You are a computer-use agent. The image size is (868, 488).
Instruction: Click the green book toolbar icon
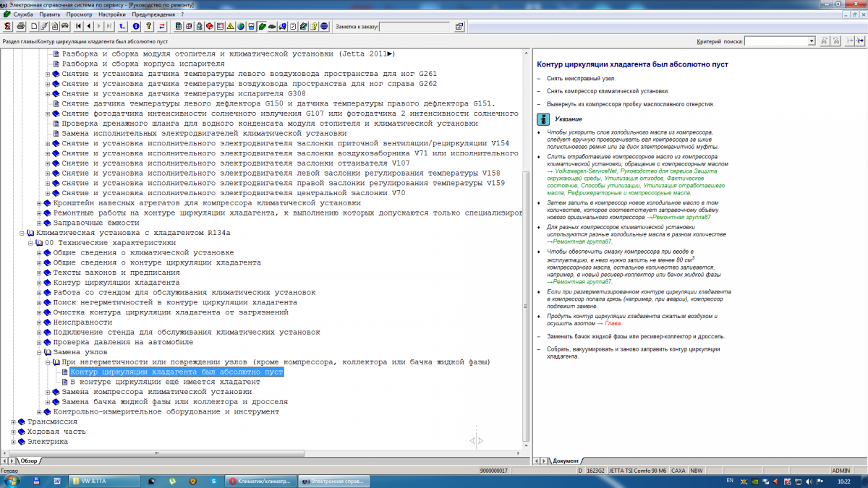click(261, 27)
